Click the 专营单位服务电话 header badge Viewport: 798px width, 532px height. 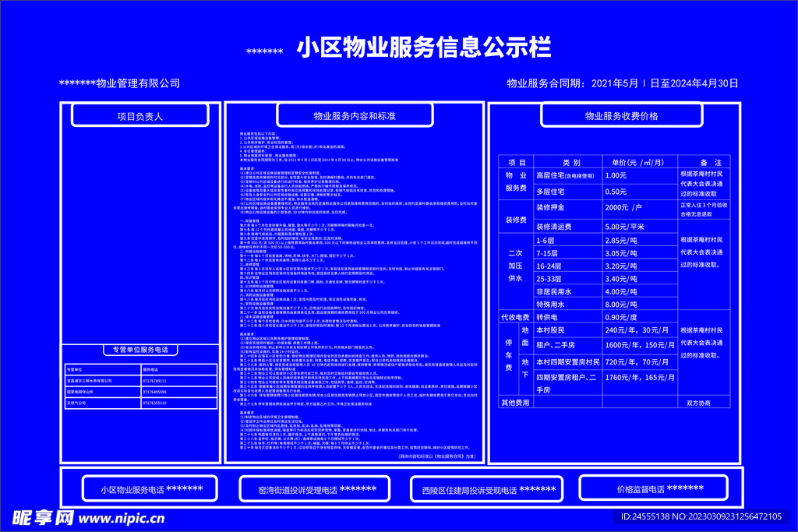click(x=142, y=348)
